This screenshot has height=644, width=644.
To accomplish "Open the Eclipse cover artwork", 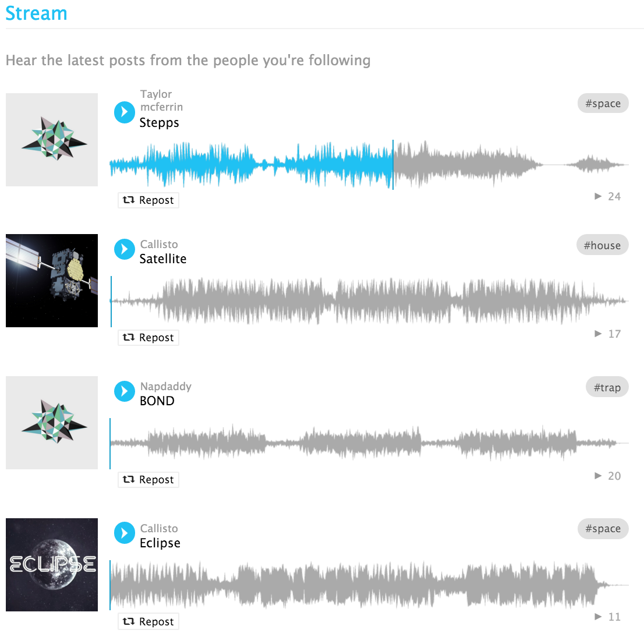I will 52,565.
